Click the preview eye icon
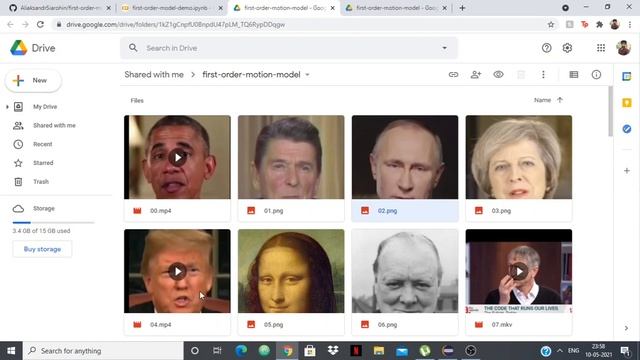640x360 pixels. [498, 75]
